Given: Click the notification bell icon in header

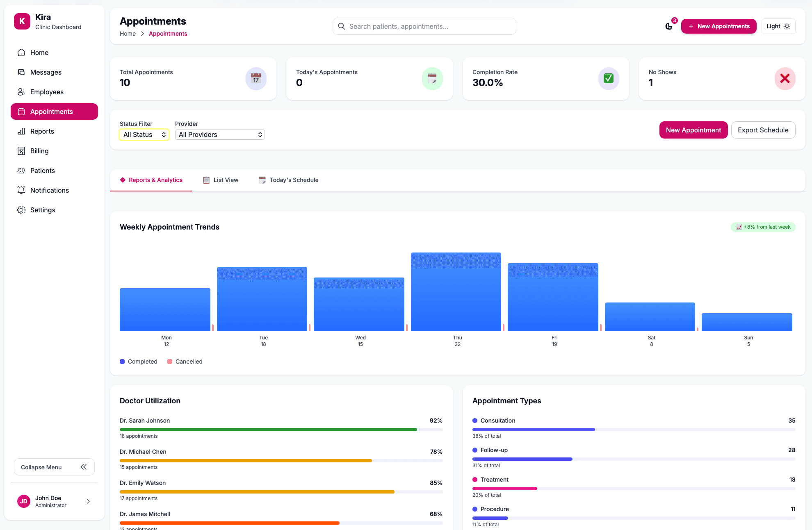Looking at the screenshot, I should (x=669, y=26).
